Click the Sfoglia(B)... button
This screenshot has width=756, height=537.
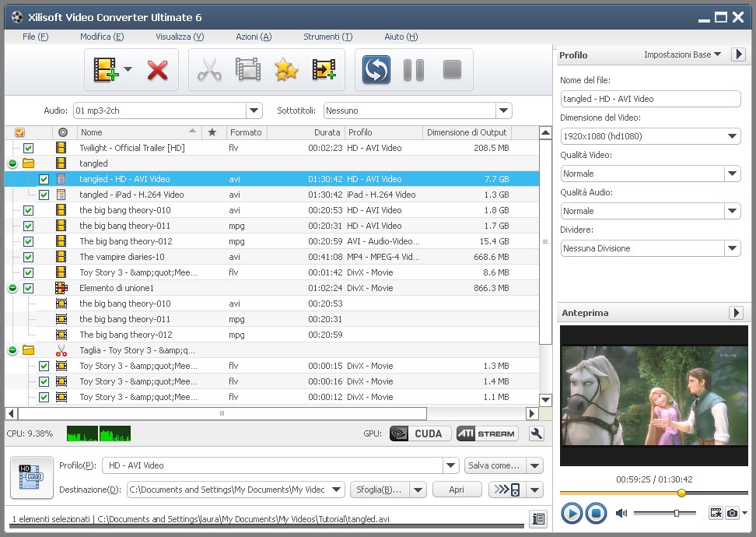click(x=380, y=490)
